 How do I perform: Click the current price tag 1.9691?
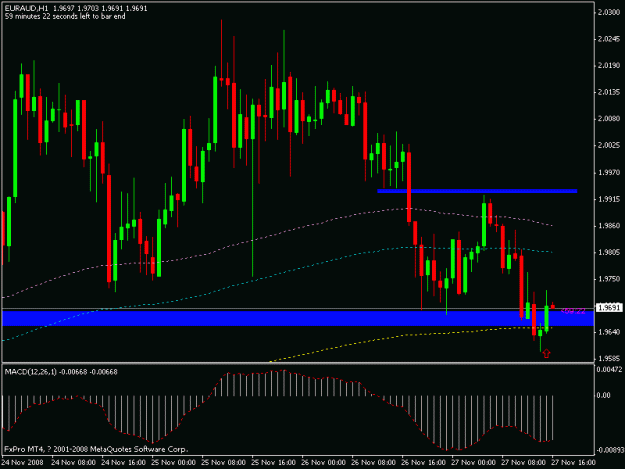608,308
